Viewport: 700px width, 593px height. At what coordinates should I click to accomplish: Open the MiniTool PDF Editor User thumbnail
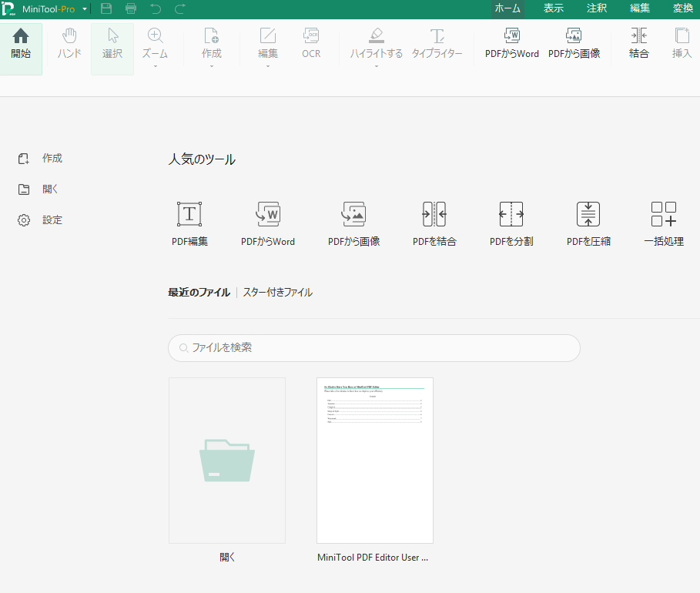[x=375, y=461]
